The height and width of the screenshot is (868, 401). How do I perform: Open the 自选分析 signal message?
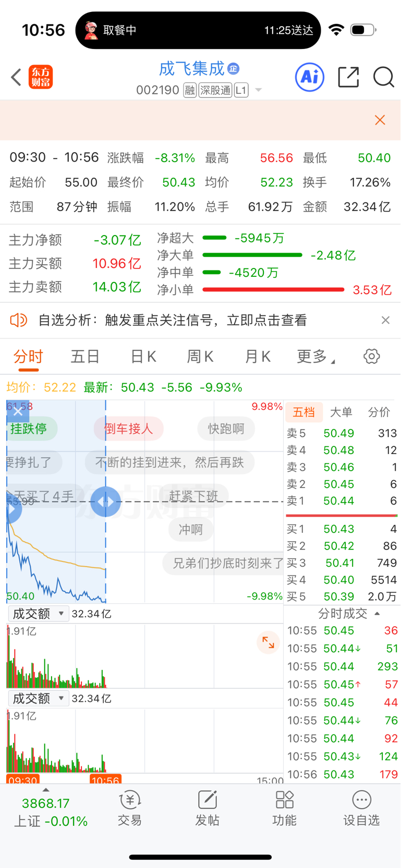[x=173, y=320]
